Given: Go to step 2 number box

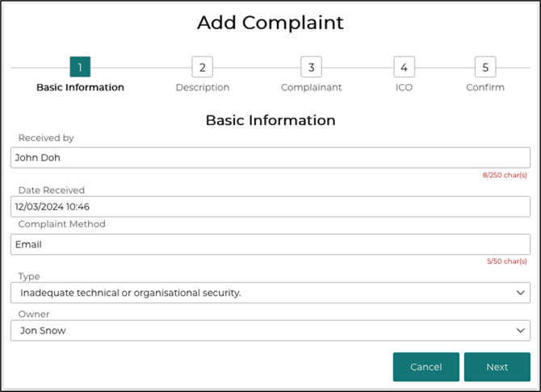Looking at the screenshot, I should (202, 67).
